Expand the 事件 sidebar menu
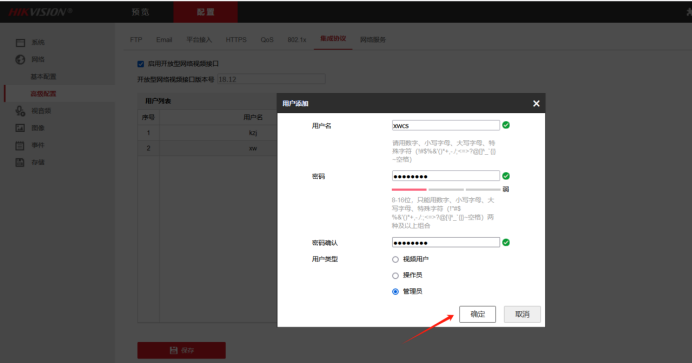Screen dimensions: 692x363 (x=38, y=145)
